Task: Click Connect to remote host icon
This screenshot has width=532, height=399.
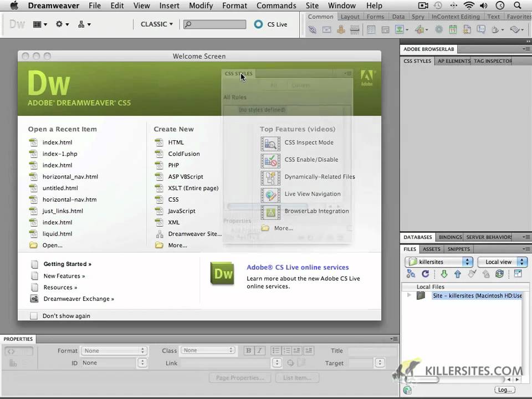Action: [411, 273]
